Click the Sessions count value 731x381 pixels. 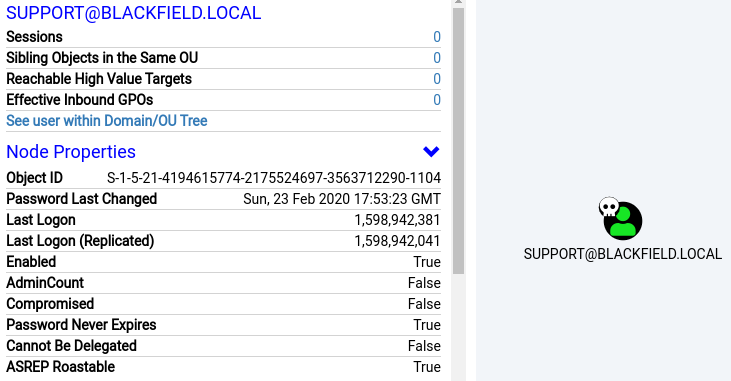click(437, 37)
